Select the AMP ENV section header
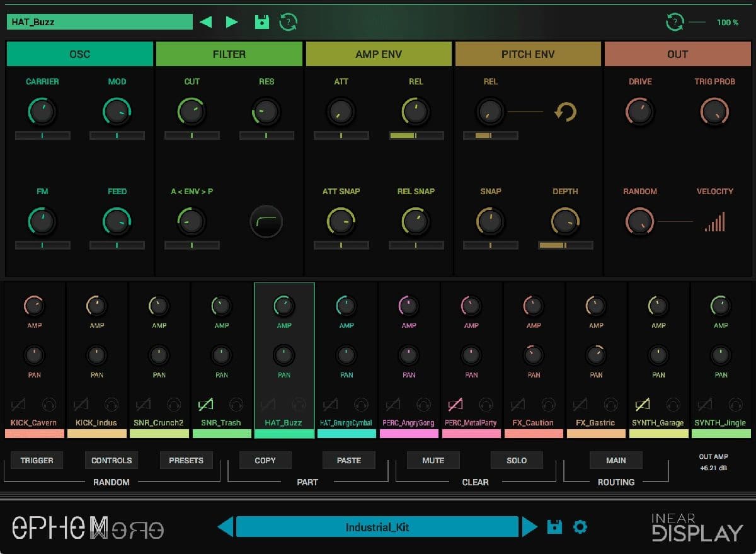 tap(379, 54)
